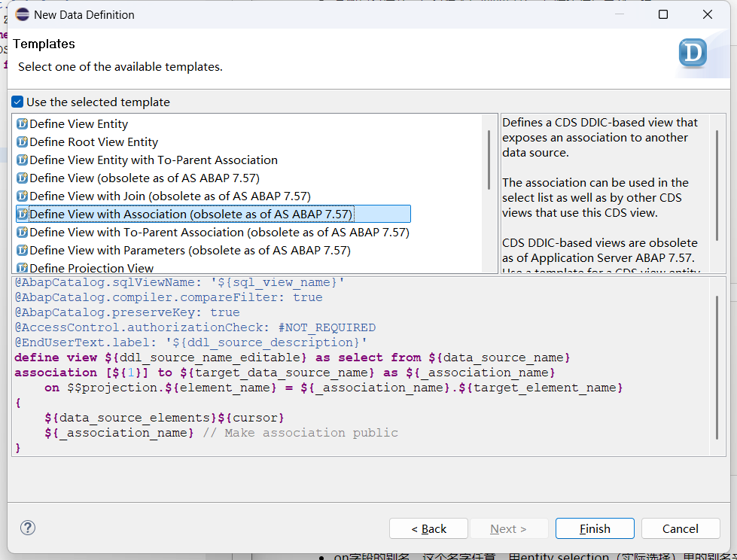This screenshot has width=737, height=560.
Task: Click the Define Root View Entity icon
Action: [x=22, y=142]
